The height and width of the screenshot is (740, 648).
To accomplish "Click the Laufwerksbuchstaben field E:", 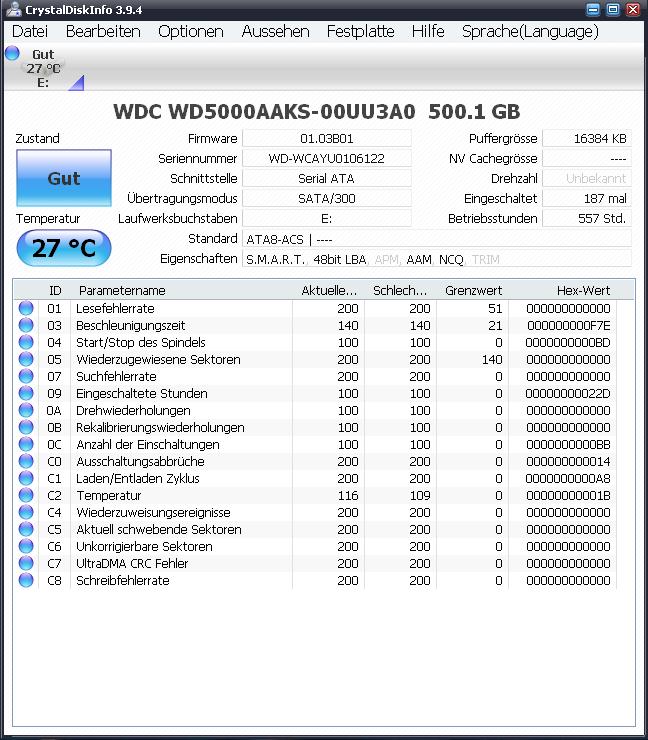I will (x=327, y=219).
